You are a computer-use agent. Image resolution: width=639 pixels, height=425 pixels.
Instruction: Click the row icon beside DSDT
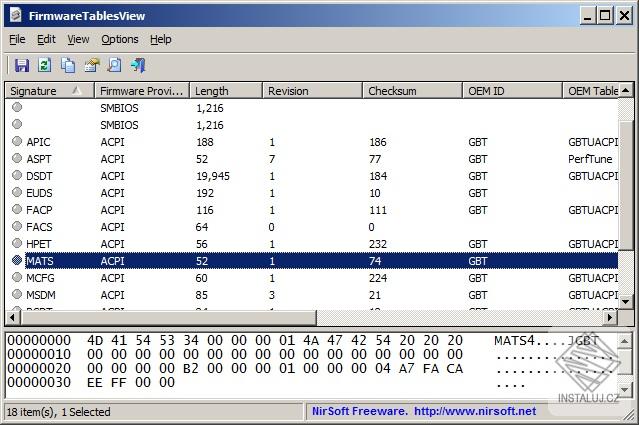17,176
